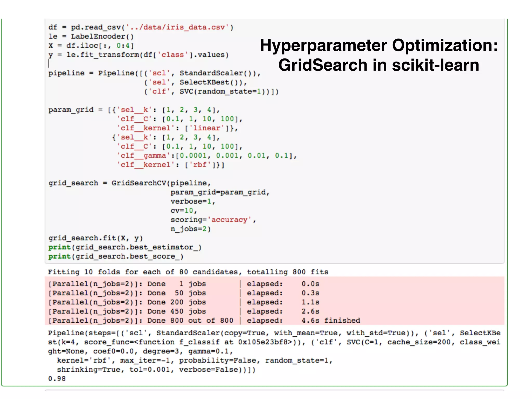The height and width of the screenshot is (399, 532).
Task: Click the log line 'Done 800 out of 800'
Action: pos(204,321)
